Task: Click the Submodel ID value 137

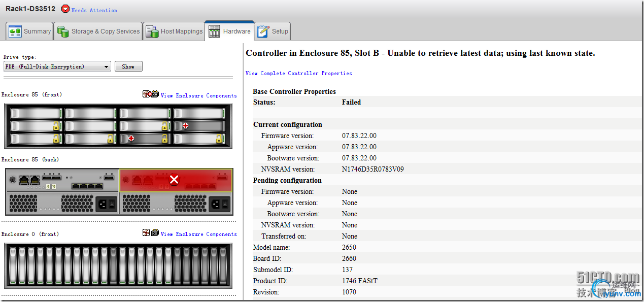Action: coord(347,270)
